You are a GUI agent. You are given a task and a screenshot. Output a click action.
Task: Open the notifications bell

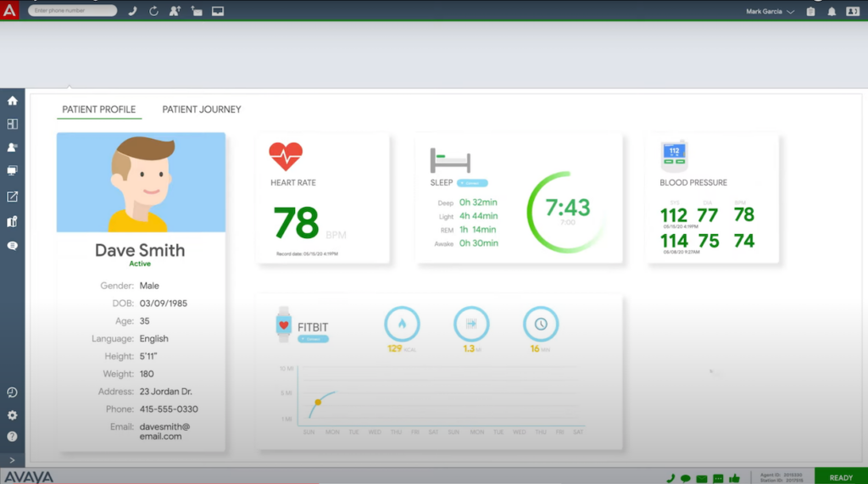coord(832,12)
